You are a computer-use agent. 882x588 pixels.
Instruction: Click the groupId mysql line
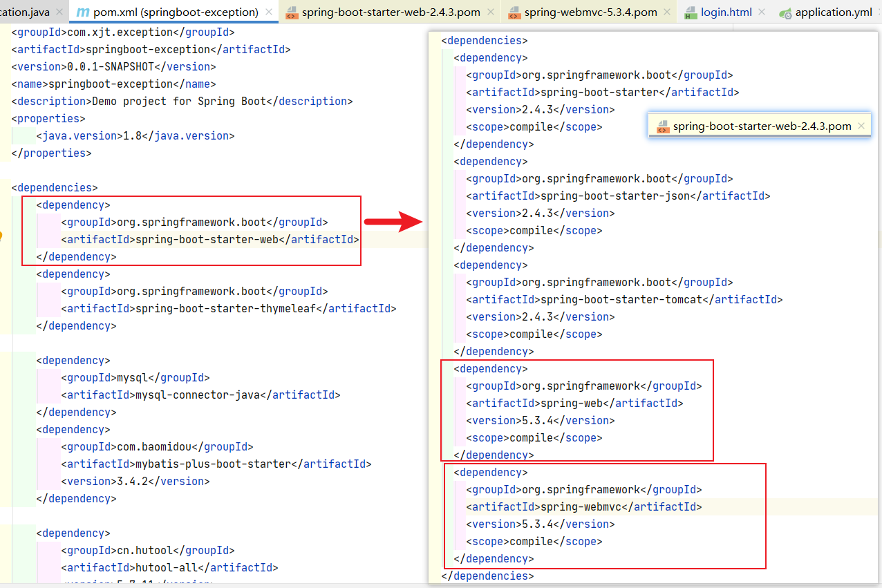pyautogui.click(x=135, y=378)
